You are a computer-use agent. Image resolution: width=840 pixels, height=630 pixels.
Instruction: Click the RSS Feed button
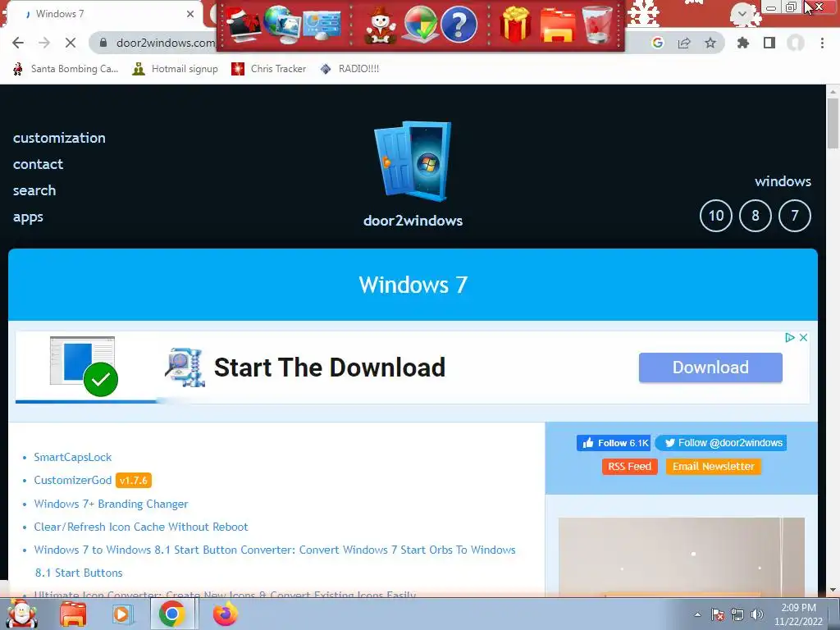[x=629, y=466]
